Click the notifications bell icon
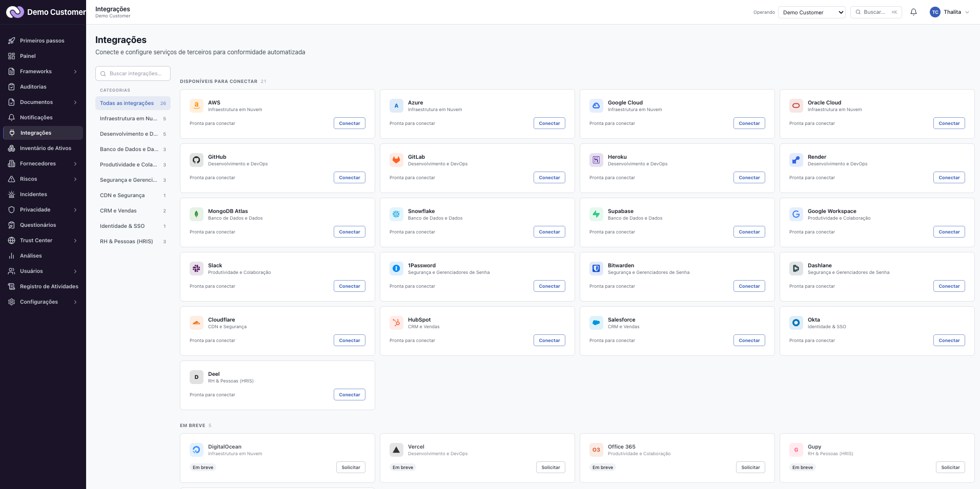 coord(913,12)
